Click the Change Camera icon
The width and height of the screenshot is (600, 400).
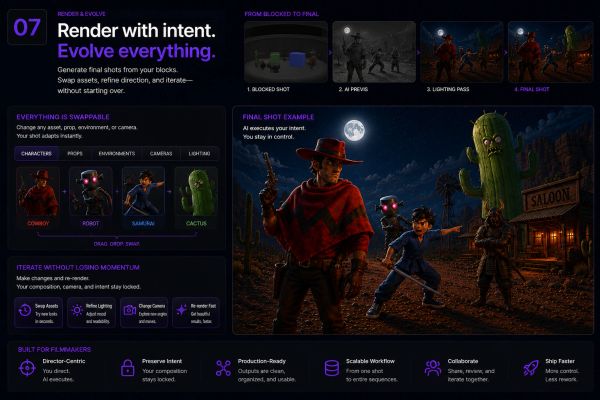coord(130,310)
